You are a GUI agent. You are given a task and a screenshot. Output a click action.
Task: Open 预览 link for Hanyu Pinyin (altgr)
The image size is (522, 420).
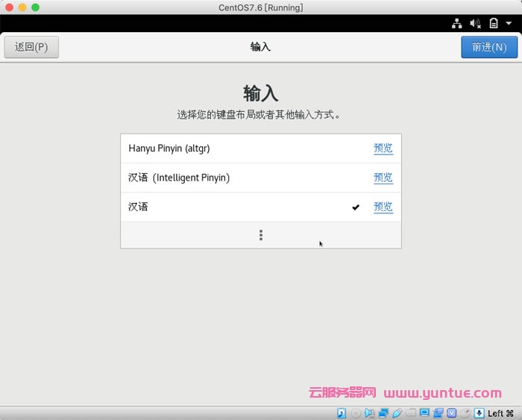pos(383,148)
